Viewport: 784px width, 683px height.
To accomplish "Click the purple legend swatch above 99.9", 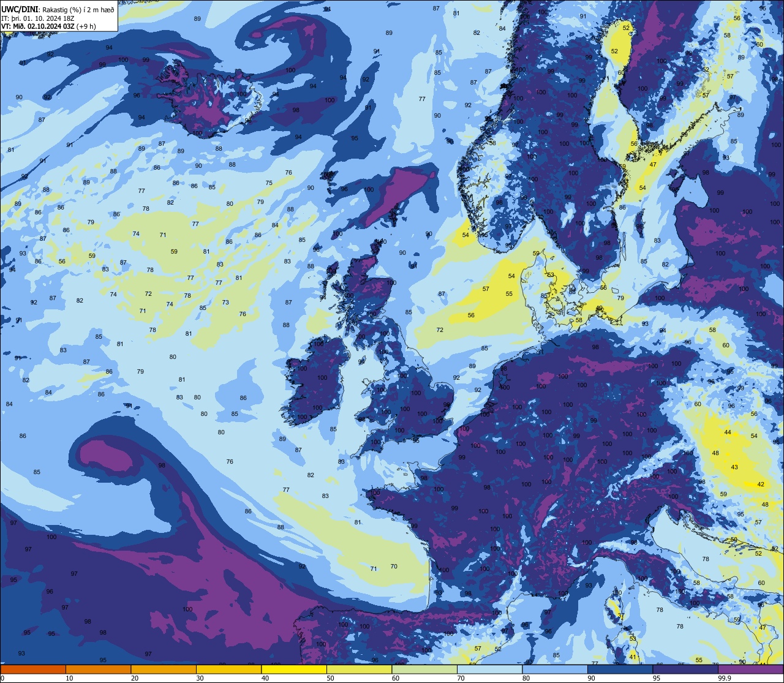I will (750, 669).
